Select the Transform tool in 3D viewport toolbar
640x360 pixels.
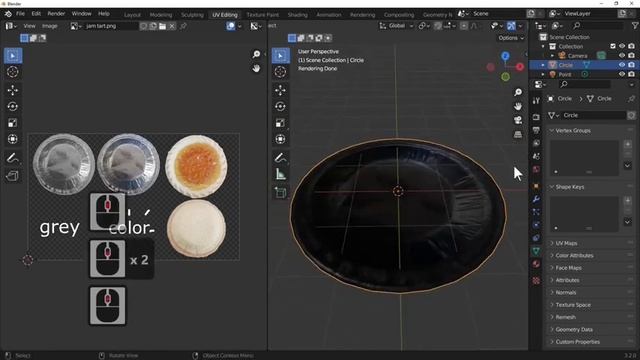[x=280, y=139]
